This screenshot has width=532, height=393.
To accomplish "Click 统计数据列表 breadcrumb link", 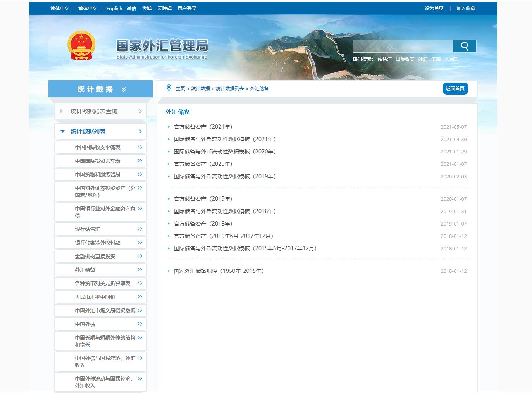I will 230,89.
